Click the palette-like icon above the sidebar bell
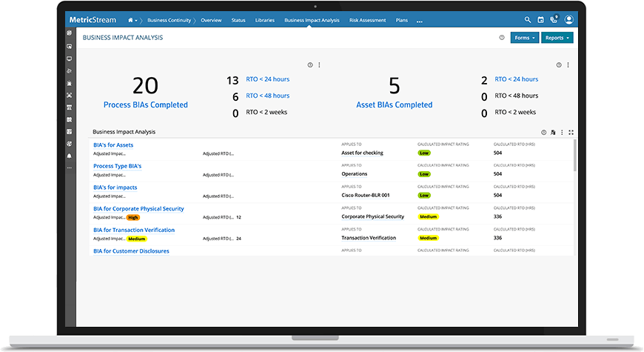The height and width of the screenshot is (352, 644). (x=70, y=144)
